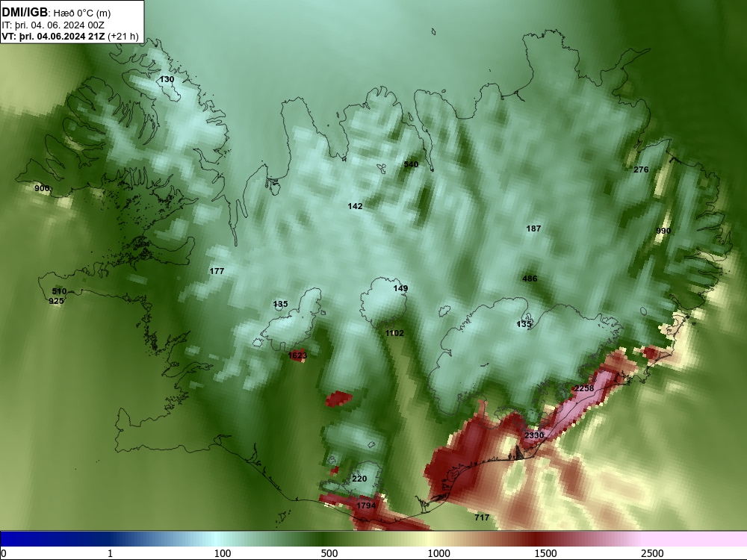This screenshot has width=747, height=560.
Task: Click the map value 1102
Action: [x=394, y=333]
